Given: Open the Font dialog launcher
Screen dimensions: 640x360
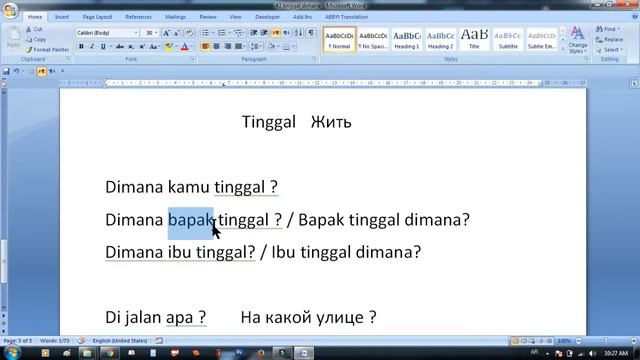Looking at the screenshot, I should point(193,59).
